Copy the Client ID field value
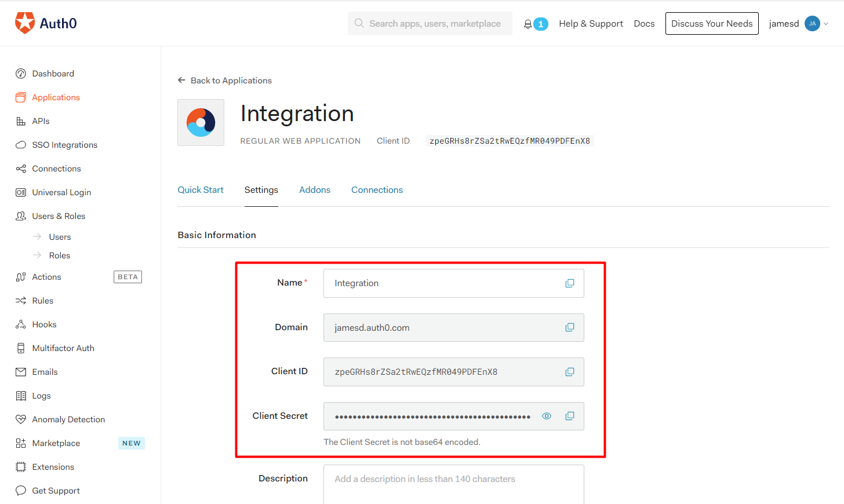 click(570, 372)
